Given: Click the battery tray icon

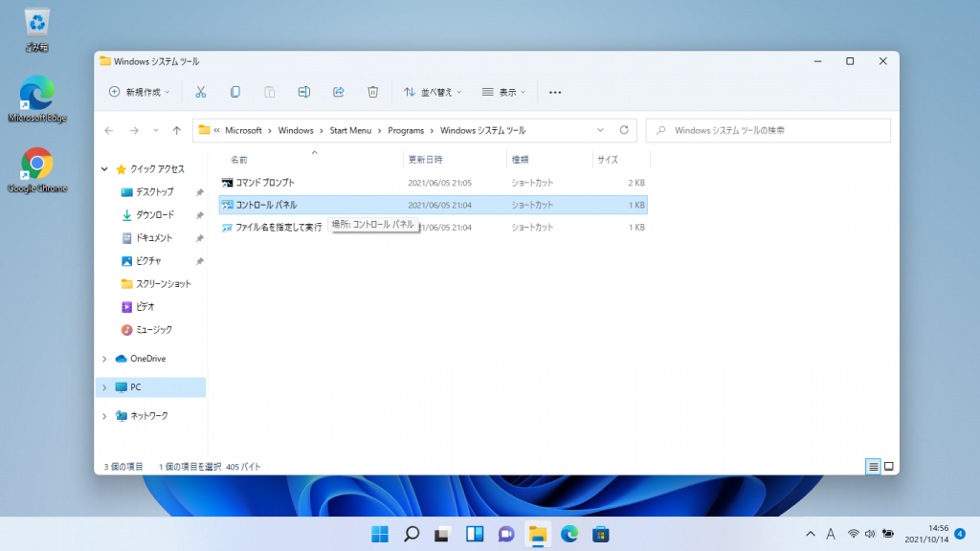Looking at the screenshot, I should (887, 534).
